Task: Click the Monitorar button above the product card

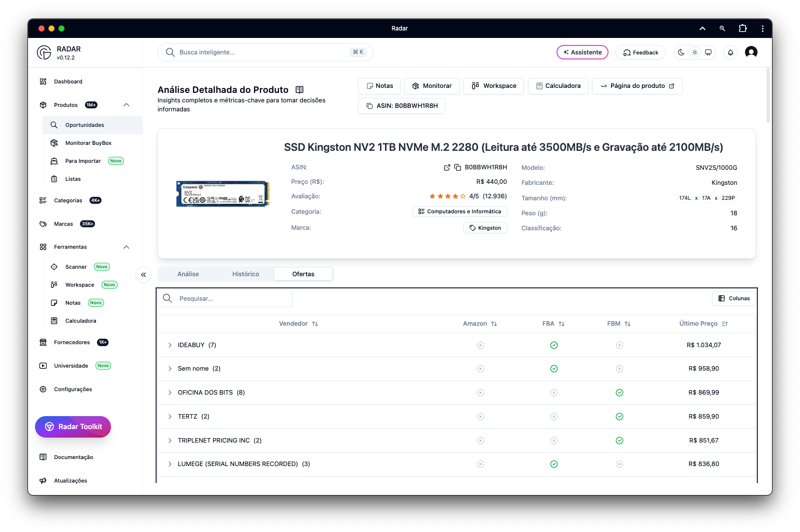Action: (x=432, y=86)
